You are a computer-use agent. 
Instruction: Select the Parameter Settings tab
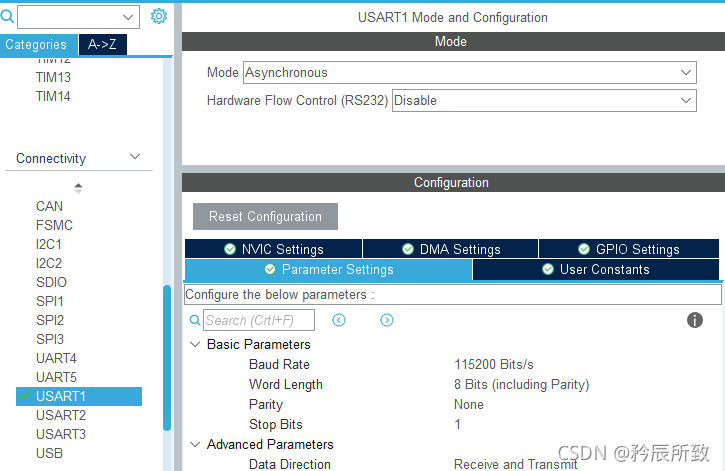[329, 269]
